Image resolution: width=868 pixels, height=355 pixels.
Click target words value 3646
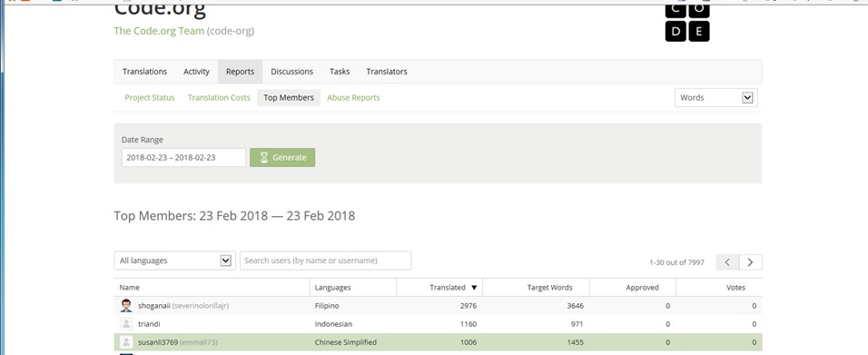[575, 306]
